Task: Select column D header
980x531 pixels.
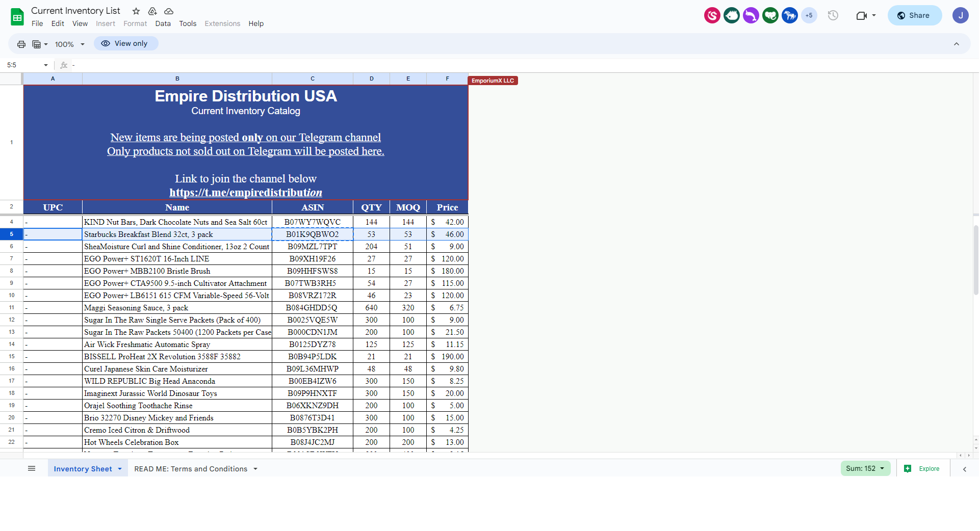Action: click(x=371, y=78)
